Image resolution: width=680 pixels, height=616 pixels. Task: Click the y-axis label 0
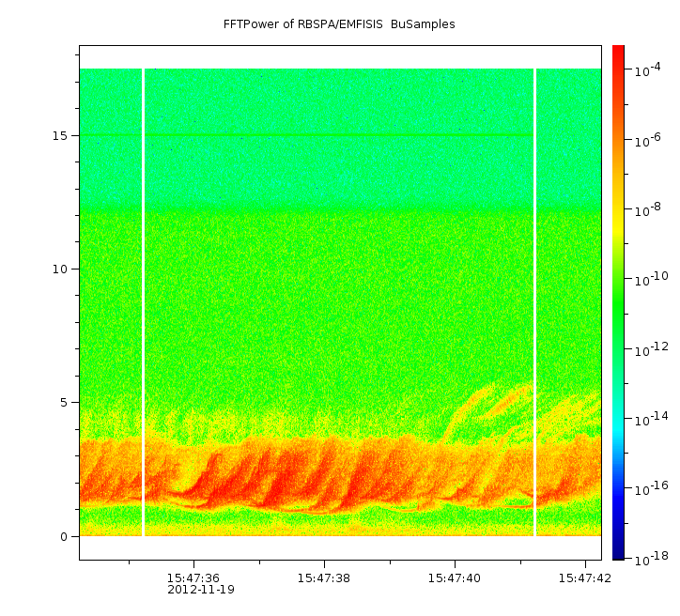(x=64, y=537)
